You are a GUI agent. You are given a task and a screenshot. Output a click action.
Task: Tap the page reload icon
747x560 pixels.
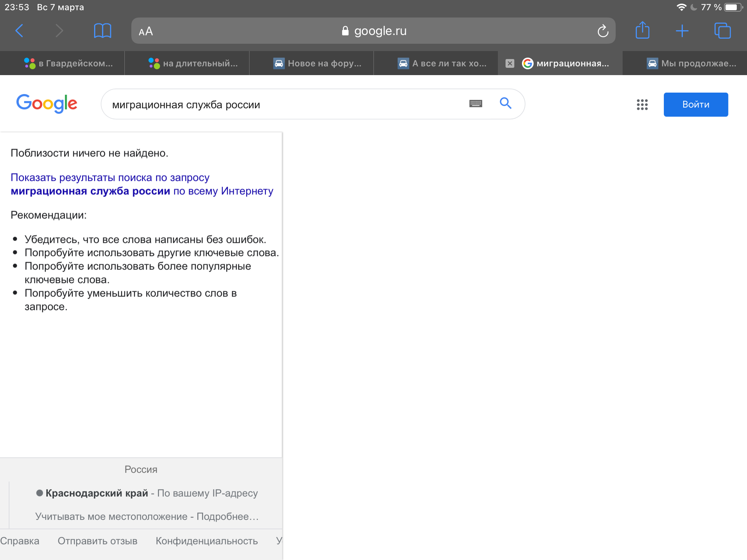click(x=603, y=31)
